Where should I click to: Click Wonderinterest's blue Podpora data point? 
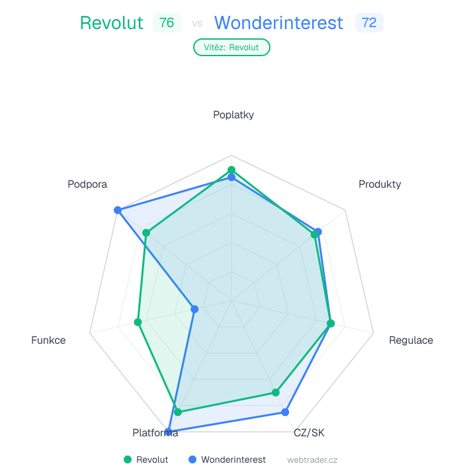coord(118,210)
